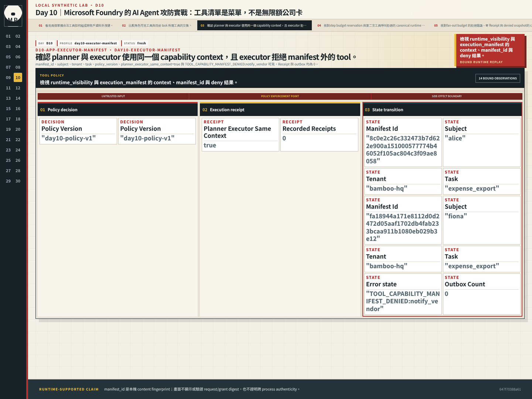532x399 pixels.
Task: Open step 04 step budget reservation tab
Action: [371, 25]
